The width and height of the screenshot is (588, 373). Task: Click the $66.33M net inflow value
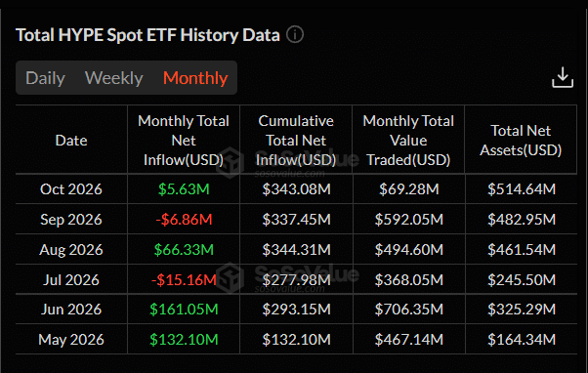point(184,250)
